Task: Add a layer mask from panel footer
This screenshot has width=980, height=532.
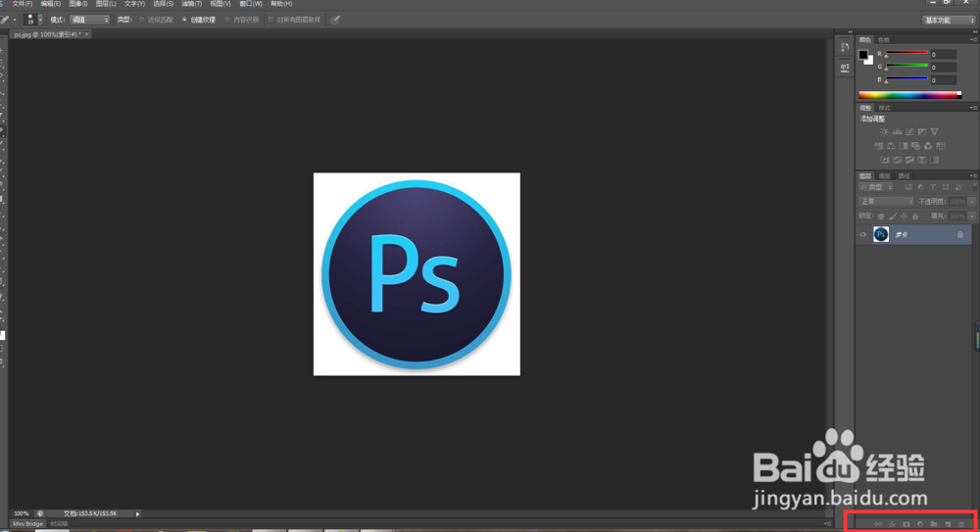Action: pos(906,524)
